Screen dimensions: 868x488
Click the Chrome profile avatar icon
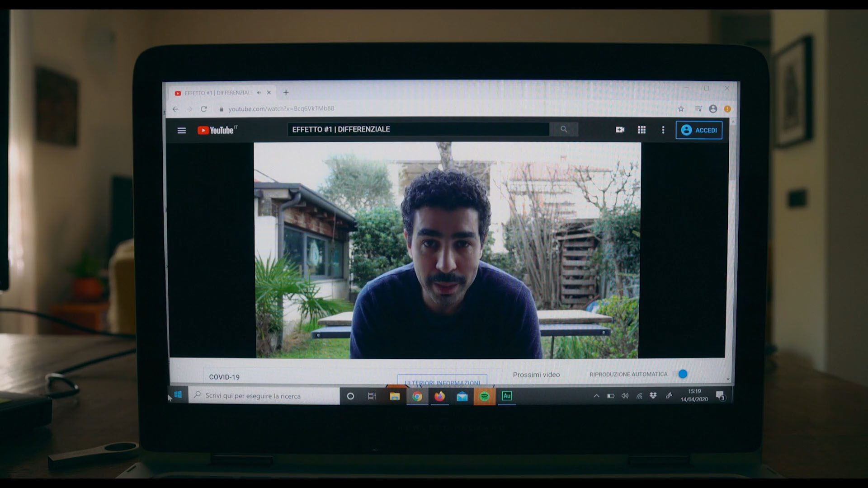[713, 109]
